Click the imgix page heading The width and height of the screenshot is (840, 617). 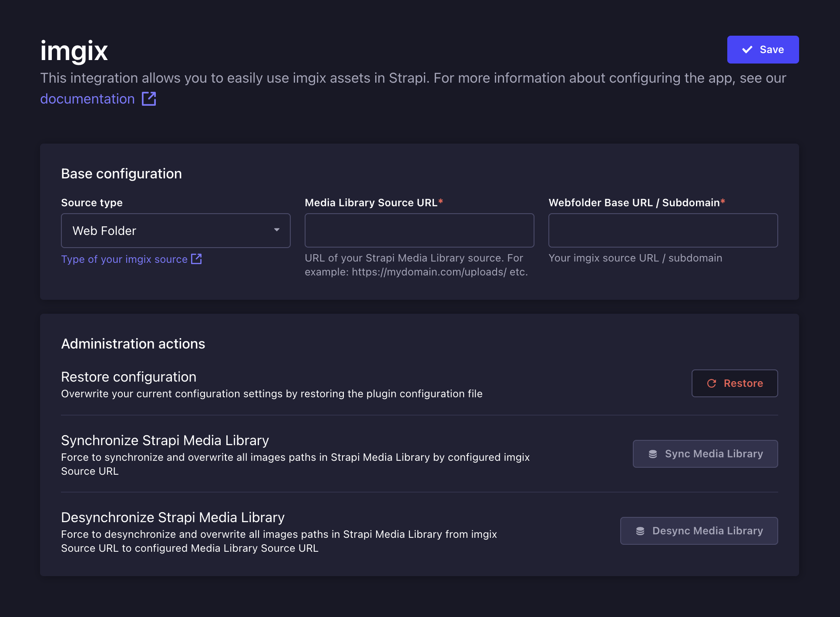[74, 50]
